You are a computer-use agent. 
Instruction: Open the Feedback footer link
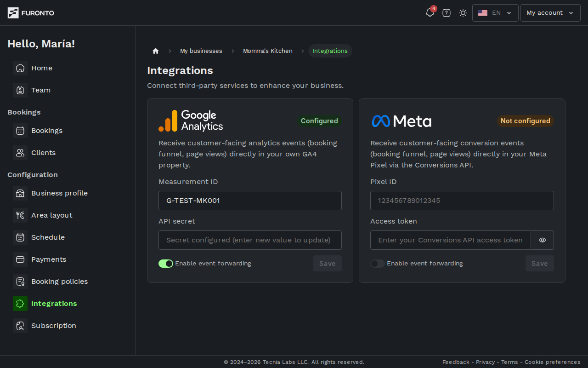coord(456,362)
